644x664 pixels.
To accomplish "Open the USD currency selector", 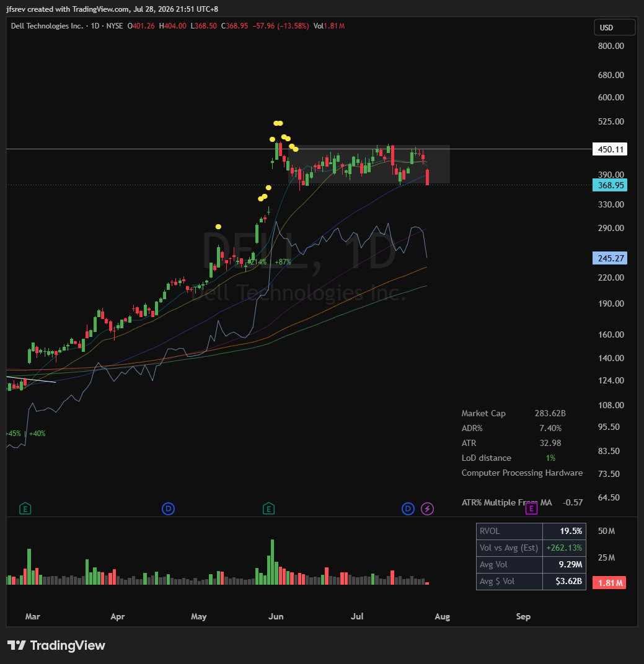I will (x=614, y=27).
